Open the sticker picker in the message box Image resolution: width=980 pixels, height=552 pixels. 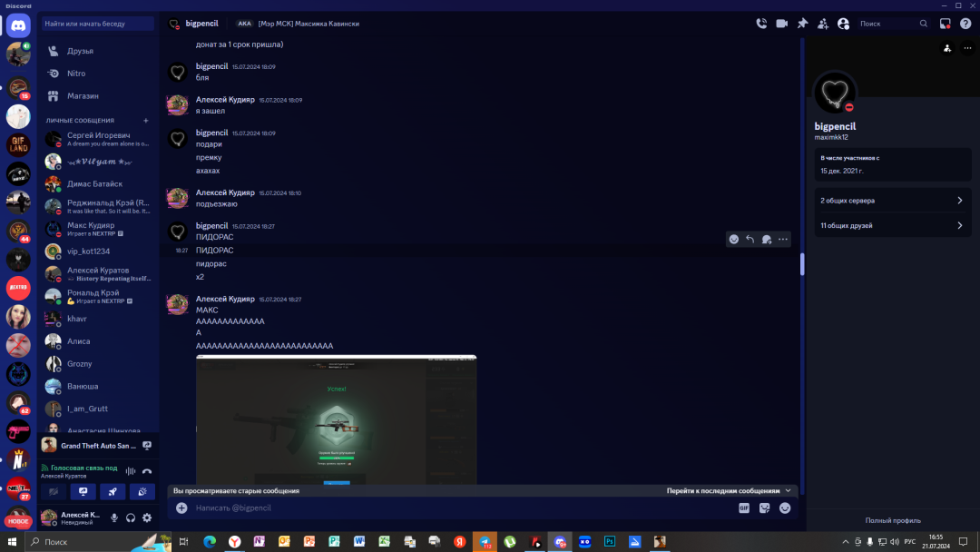point(765,508)
